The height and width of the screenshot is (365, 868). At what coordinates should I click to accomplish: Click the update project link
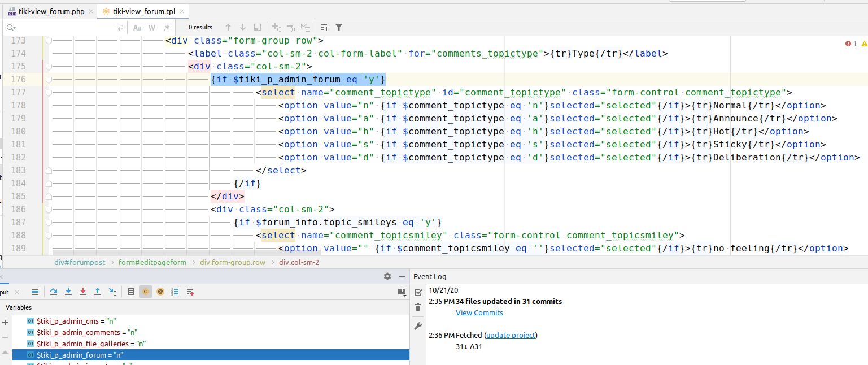511,335
